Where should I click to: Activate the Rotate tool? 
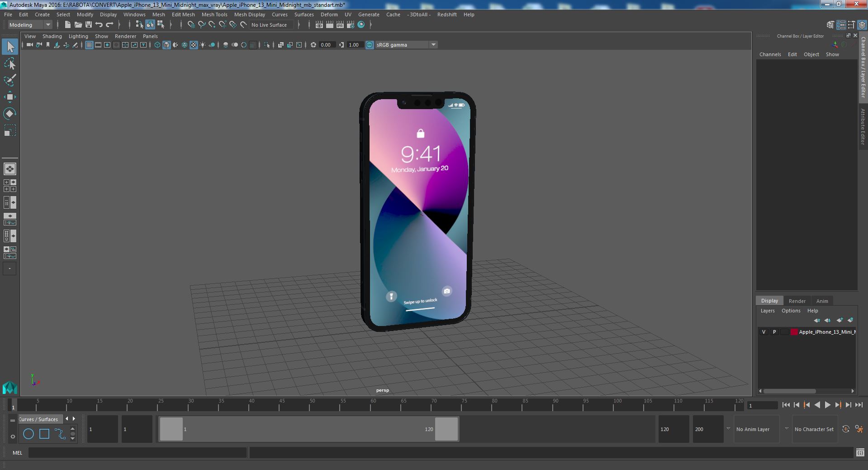(x=10, y=114)
